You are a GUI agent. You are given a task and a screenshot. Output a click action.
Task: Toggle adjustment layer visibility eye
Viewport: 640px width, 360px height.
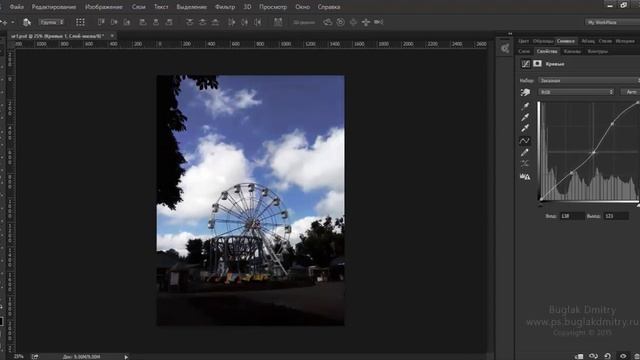coord(623,356)
